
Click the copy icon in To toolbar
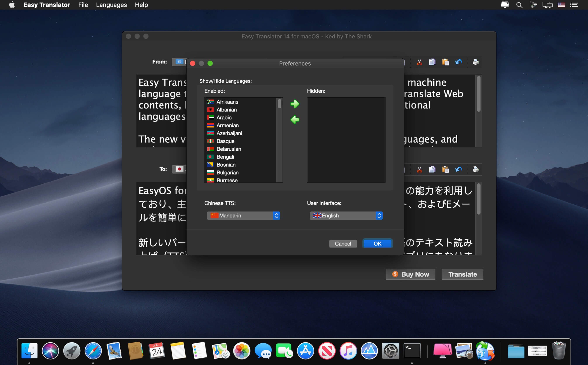432,169
